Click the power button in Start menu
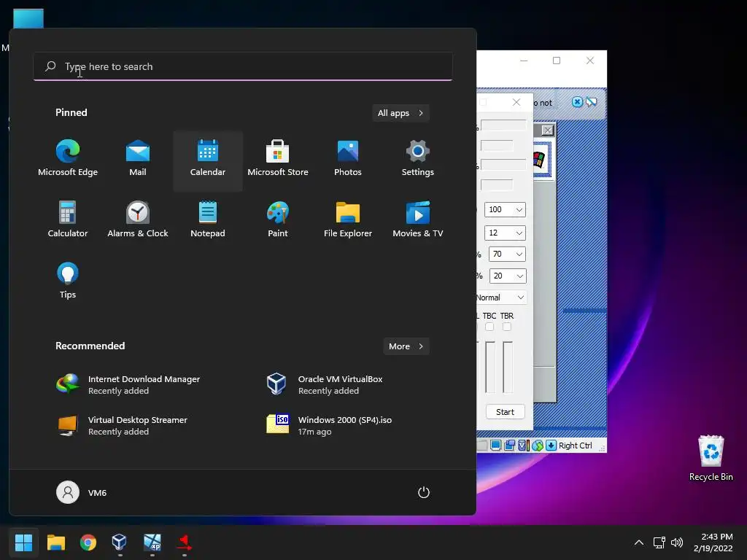747x560 pixels. tap(424, 492)
